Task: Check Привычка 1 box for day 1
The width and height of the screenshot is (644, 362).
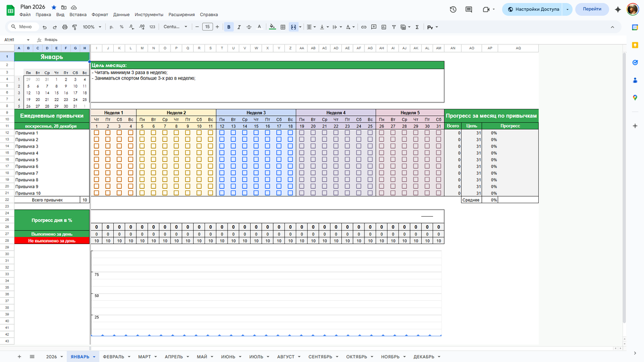Action: (97, 132)
